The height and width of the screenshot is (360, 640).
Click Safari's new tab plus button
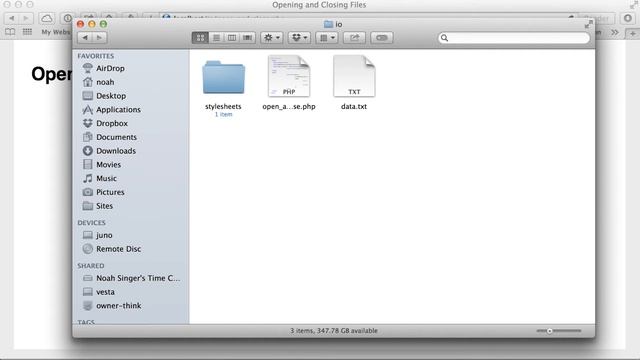(x=633, y=33)
